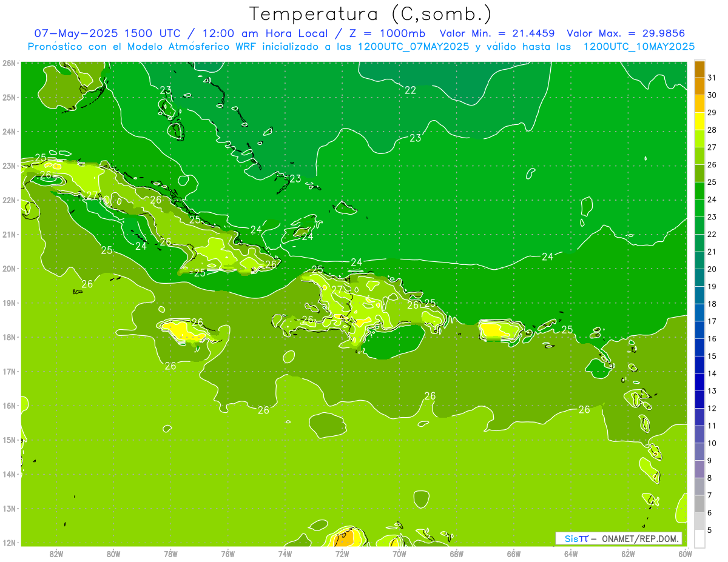The width and height of the screenshot is (728, 562).
Task: Click the 72W longitude label
Action: pyautogui.click(x=342, y=554)
